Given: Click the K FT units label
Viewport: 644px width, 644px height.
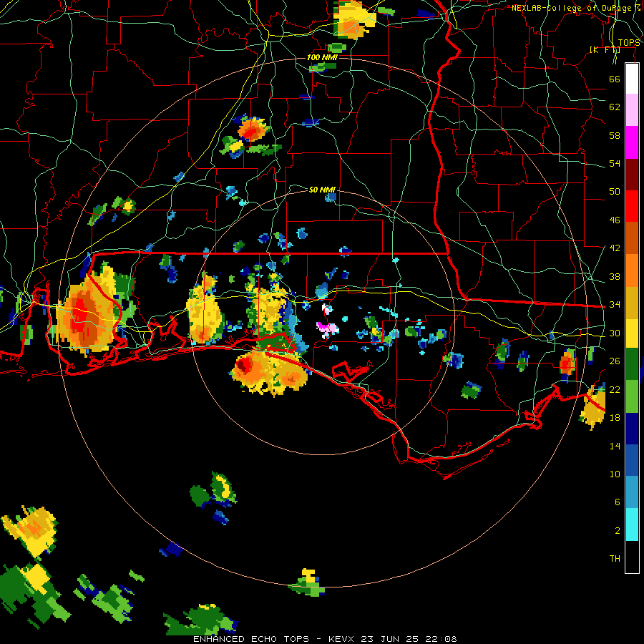Looking at the screenshot, I should [605, 49].
